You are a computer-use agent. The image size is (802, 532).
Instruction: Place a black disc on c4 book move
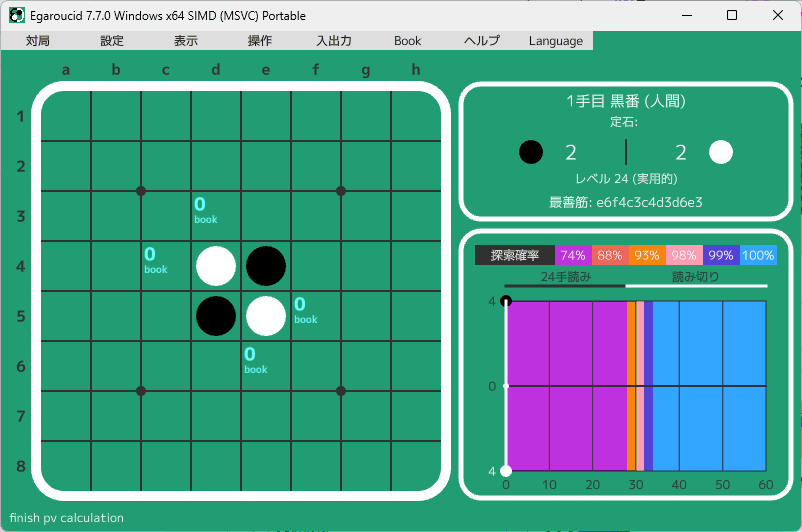click(x=166, y=265)
